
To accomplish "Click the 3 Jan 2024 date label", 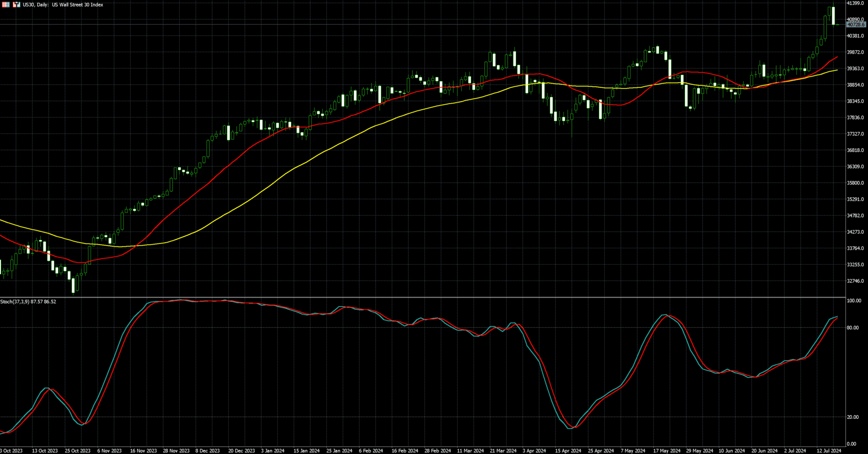I will [273, 451].
